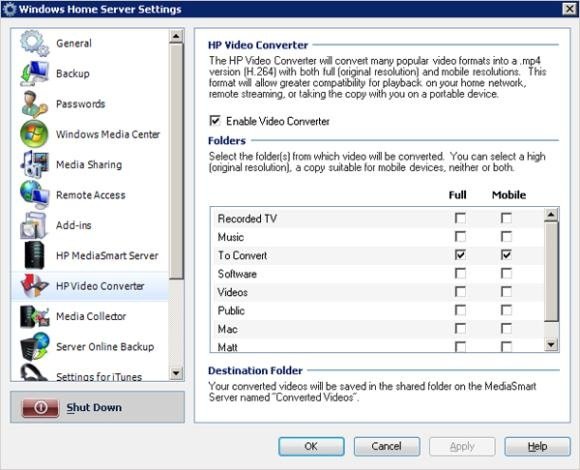Check Full for Mac folder
The height and width of the screenshot is (470, 580).
[460, 328]
